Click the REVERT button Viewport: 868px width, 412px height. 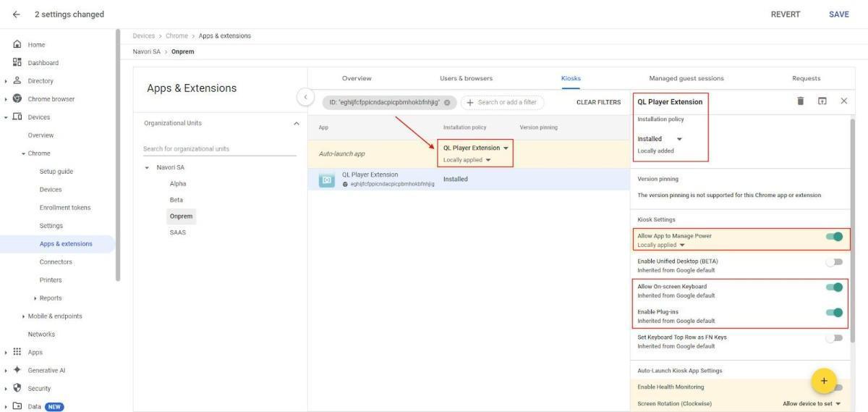pyautogui.click(x=786, y=14)
